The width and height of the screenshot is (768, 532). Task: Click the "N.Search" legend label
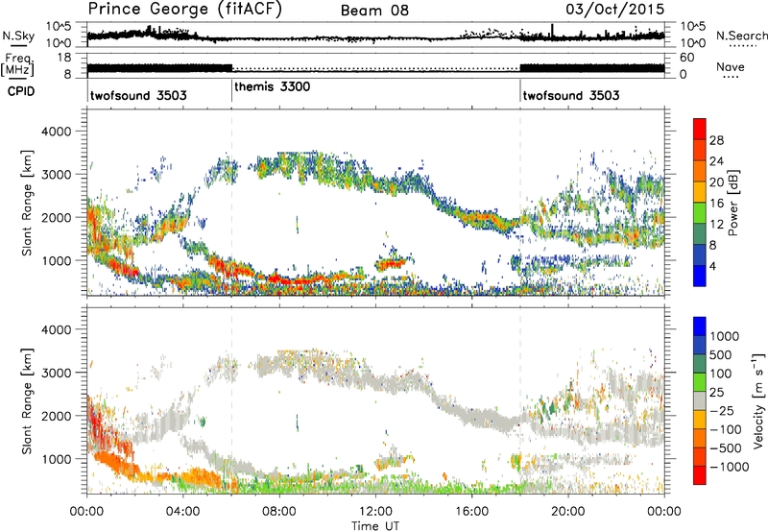(x=741, y=36)
